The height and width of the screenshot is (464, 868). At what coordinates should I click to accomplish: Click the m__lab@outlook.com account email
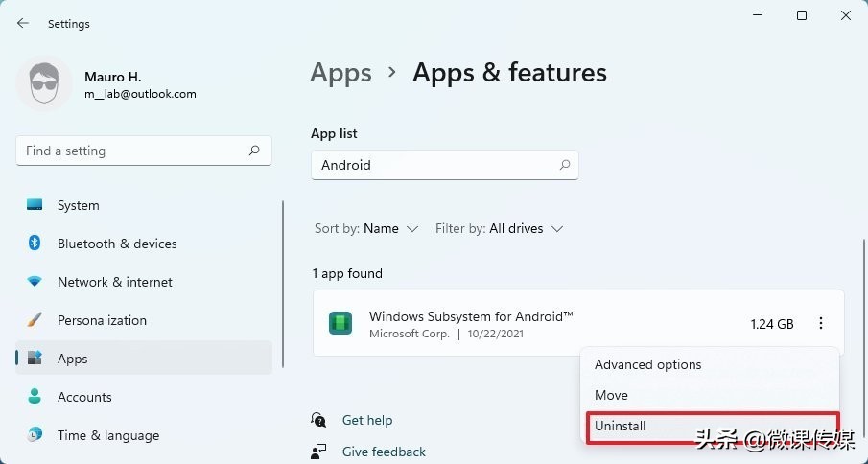140,94
